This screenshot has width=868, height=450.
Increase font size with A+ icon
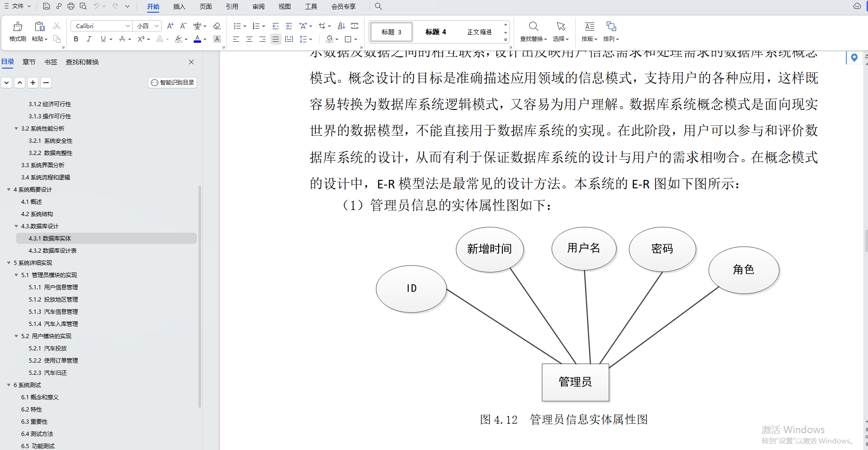[170, 26]
